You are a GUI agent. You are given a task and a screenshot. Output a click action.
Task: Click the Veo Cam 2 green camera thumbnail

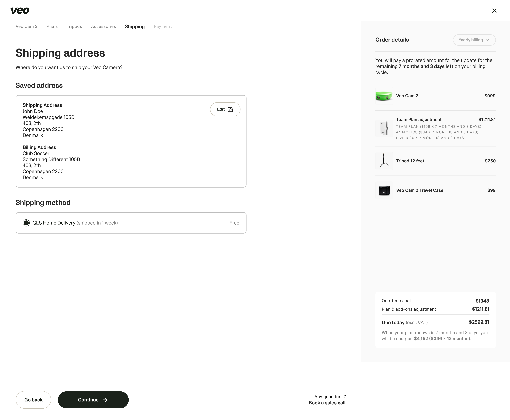pos(384,96)
